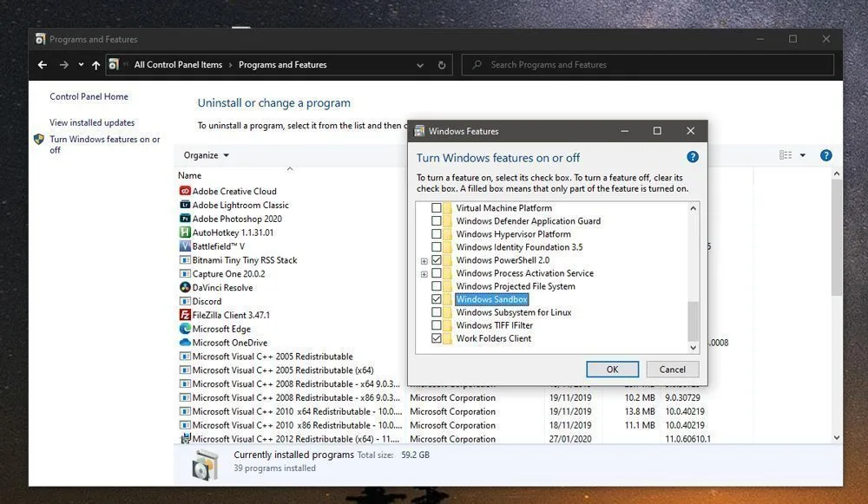Open the address bar history dropdown

(x=420, y=65)
